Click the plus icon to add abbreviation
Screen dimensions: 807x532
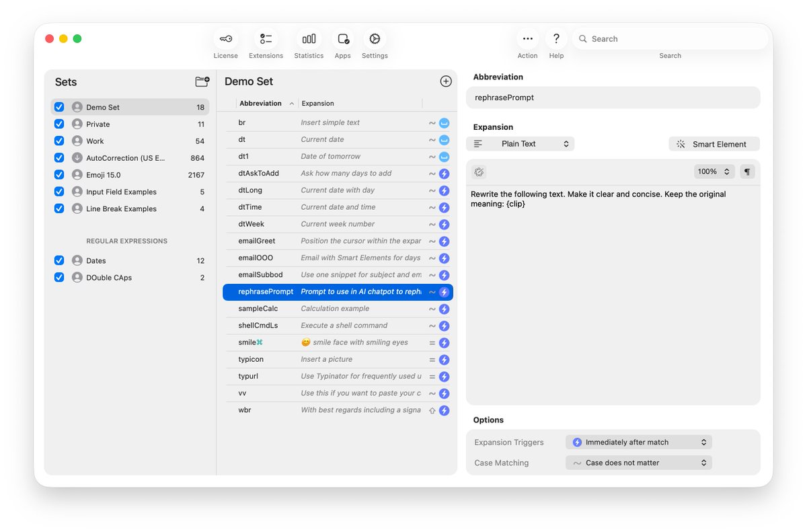[446, 81]
